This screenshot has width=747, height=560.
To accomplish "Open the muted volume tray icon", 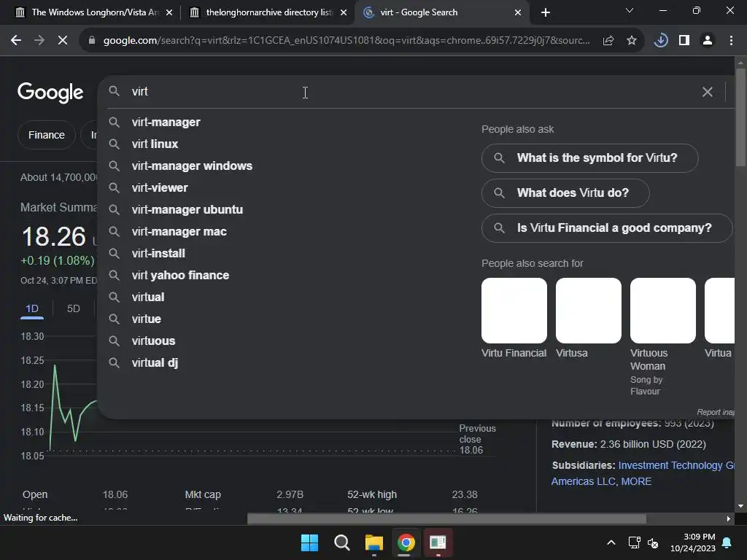I will pos(653,542).
